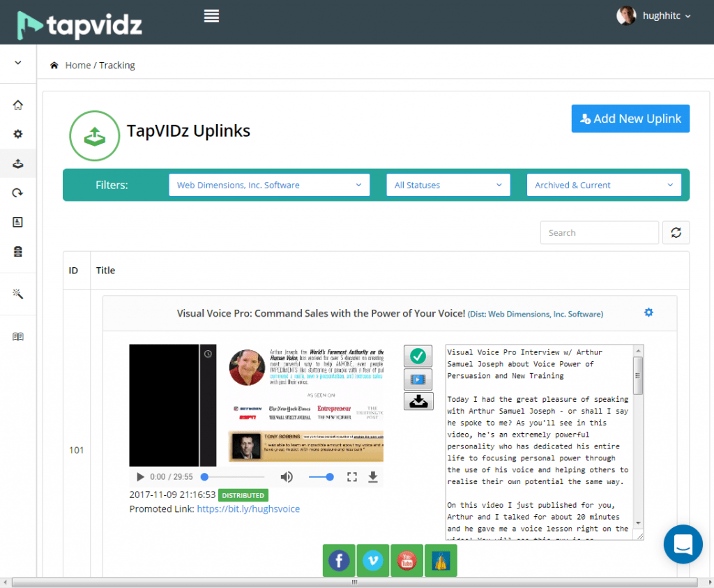Open the sidebar settings gear icon

point(17,134)
